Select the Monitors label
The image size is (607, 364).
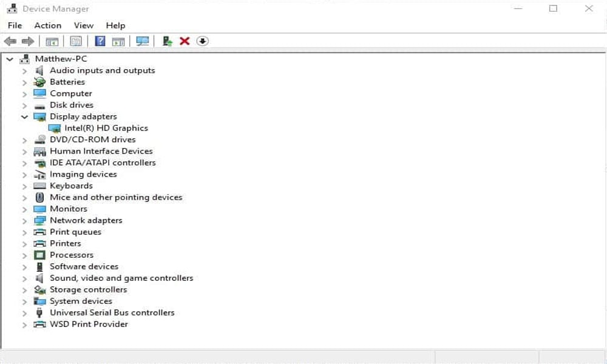click(x=69, y=209)
